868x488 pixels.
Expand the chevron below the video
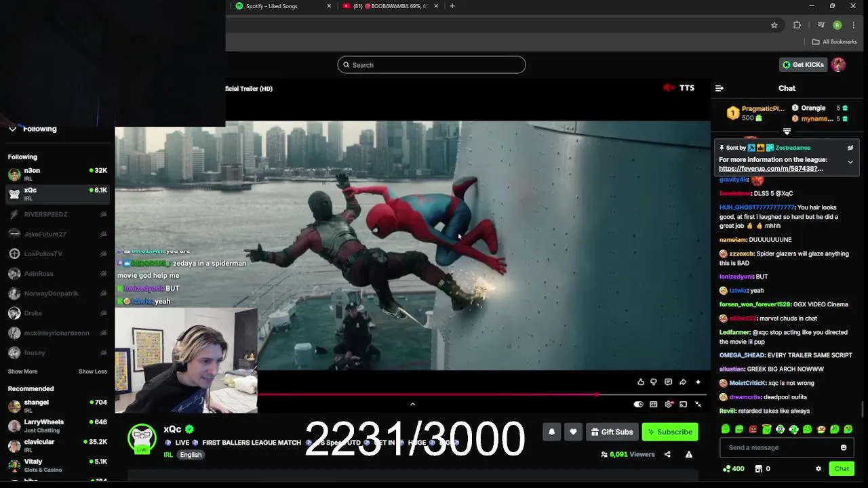(x=412, y=404)
